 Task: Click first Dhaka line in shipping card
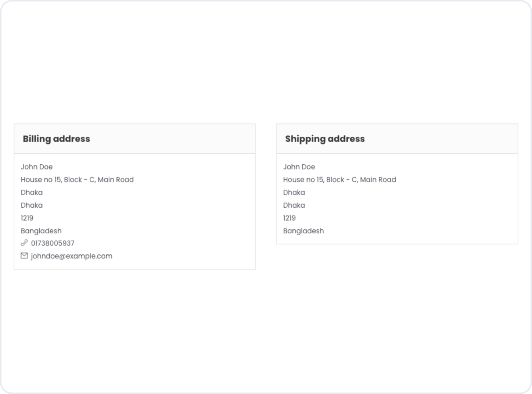pos(294,193)
